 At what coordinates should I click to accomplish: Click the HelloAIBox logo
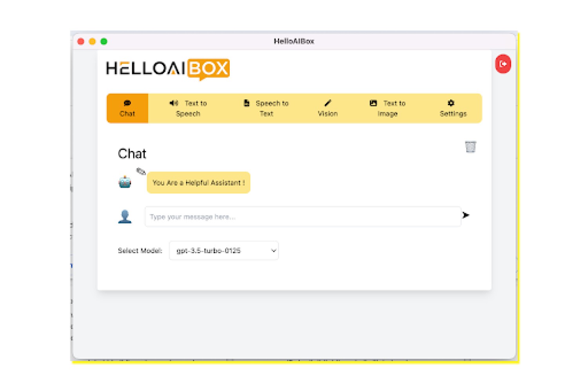click(x=168, y=69)
